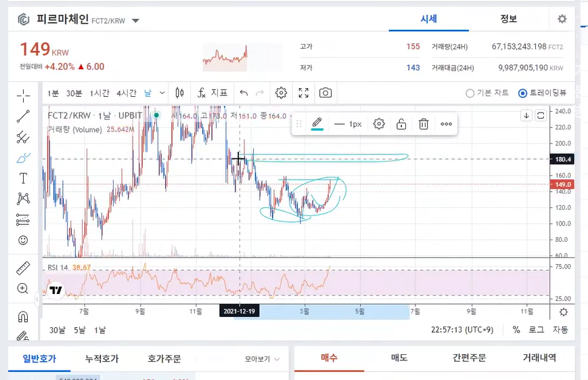Open the 일반호가 tab
Viewport: 588px width, 380px height.
click(39, 358)
